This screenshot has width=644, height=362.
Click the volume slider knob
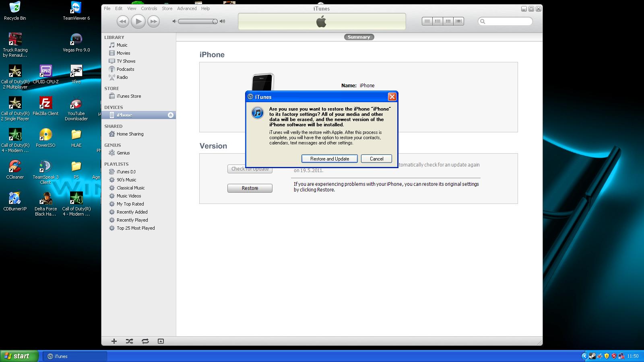pyautogui.click(x=215, y=21)
